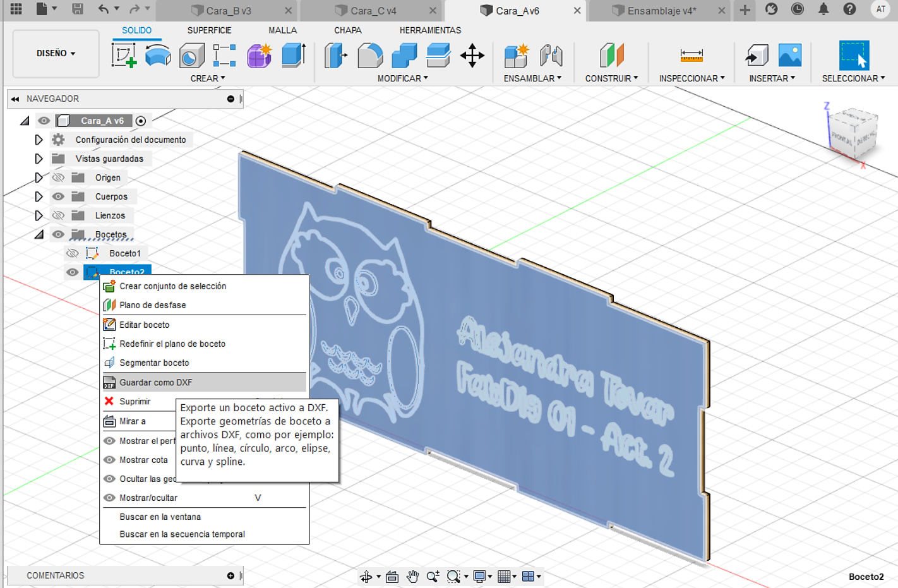
Task: Add a new document tab
Action: (745, 9)
